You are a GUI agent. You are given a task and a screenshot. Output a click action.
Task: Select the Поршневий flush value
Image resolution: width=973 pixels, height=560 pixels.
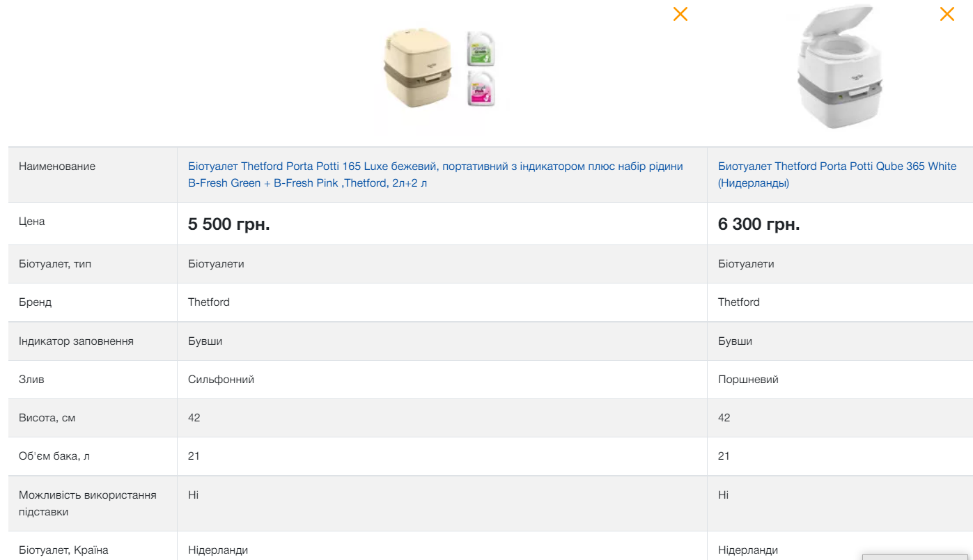pyautogui.click(x=748, y=380)
